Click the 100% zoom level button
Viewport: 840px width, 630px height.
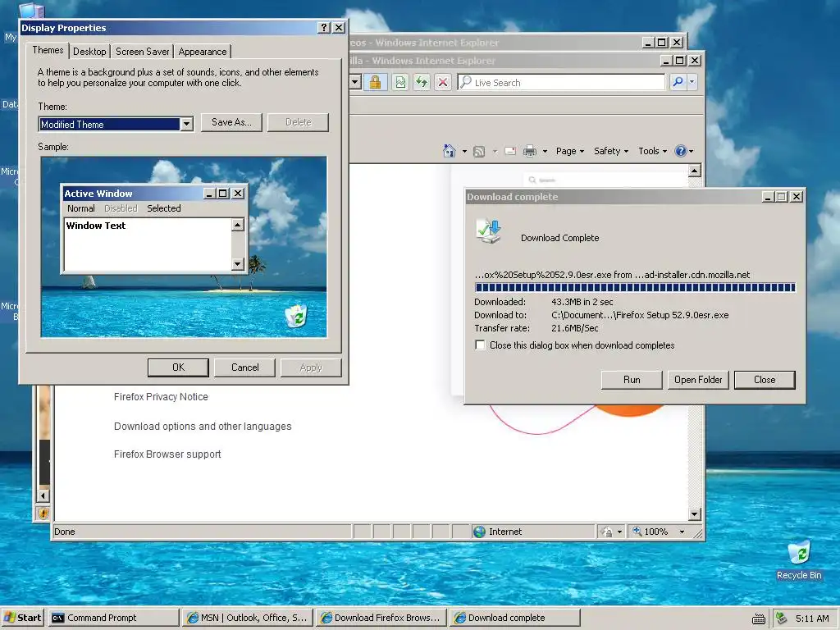pos(651,532)
